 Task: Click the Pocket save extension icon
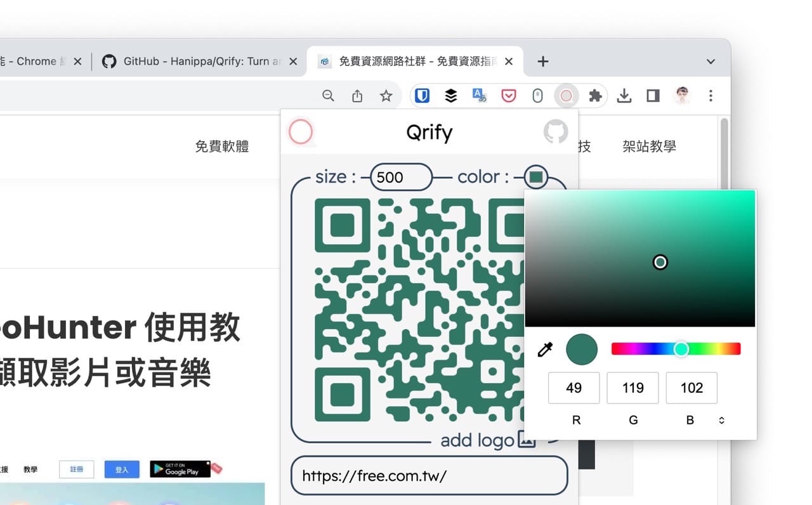click(x=508, y=96)
